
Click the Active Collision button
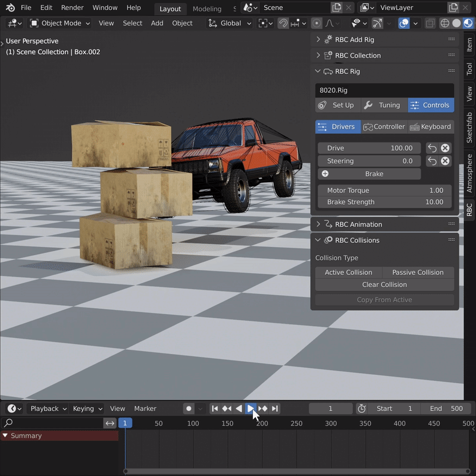(349, 273)
